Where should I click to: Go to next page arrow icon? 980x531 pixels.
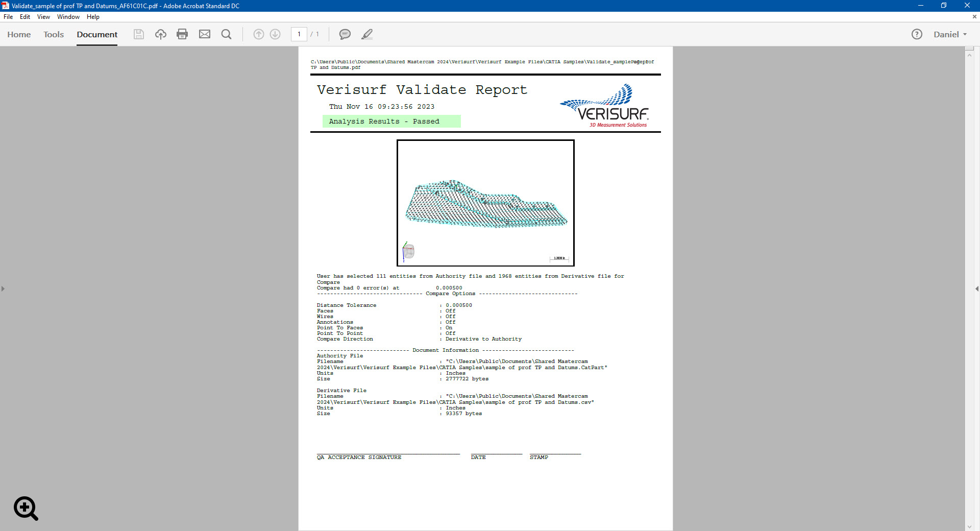point(275,34)
